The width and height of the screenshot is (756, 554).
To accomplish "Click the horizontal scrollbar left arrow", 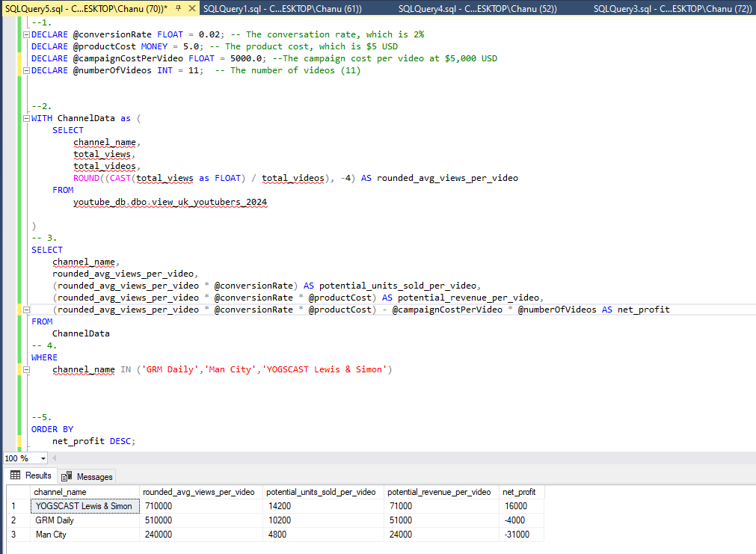I will [54, 458].
